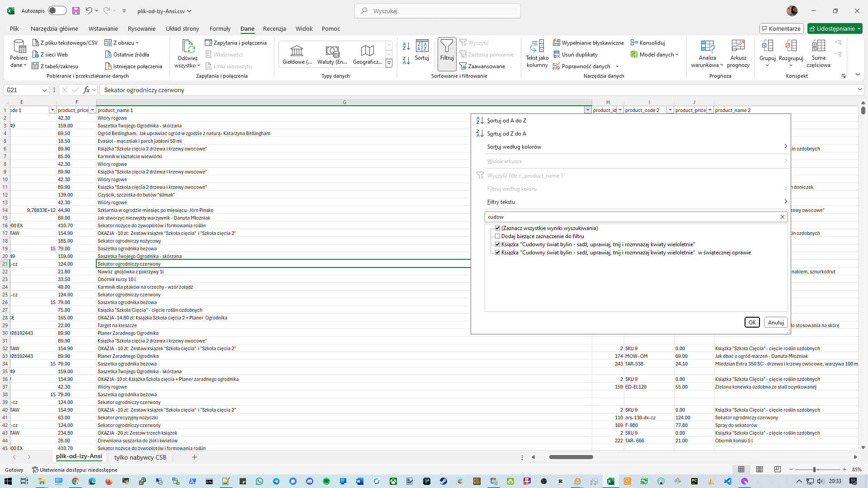This screenshot has width=868, height=488.
Task: Open Excel from Windows taskbar
Action: pos(610,481)
